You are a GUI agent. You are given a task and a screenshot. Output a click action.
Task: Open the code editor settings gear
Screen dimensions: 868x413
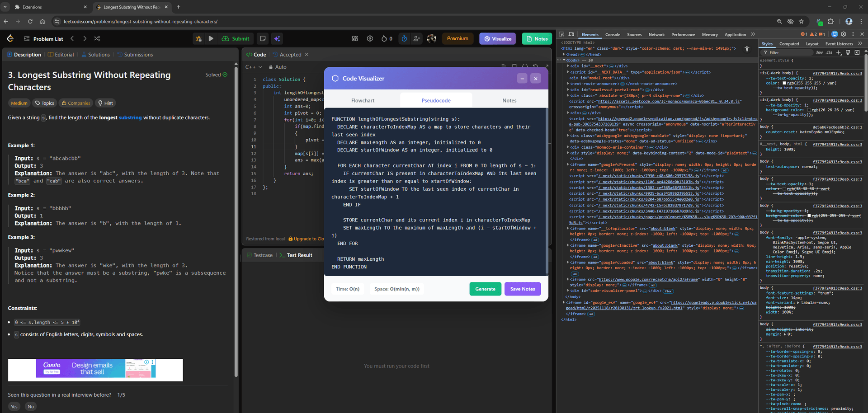[x=370, y=38]
